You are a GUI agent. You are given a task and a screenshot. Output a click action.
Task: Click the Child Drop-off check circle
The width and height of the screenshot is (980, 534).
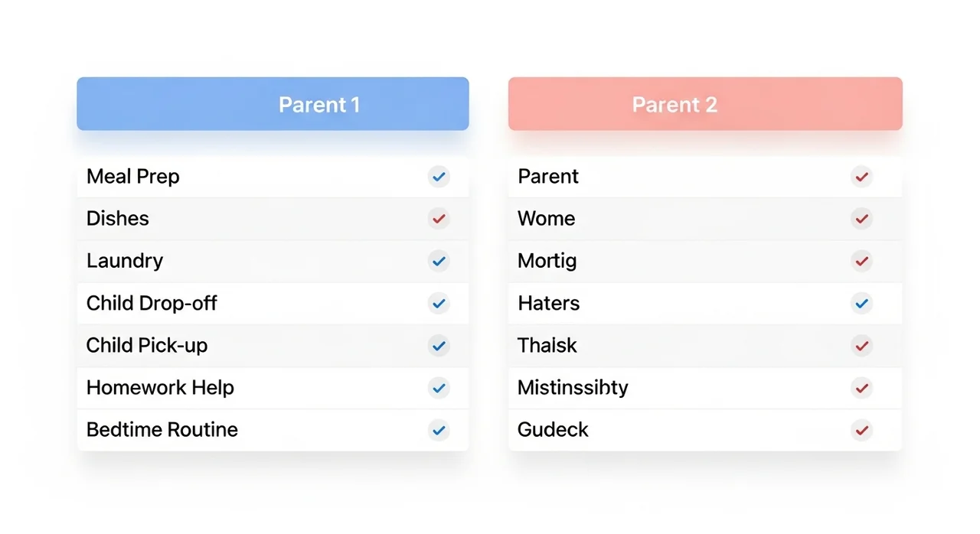[x=439, y=304]
